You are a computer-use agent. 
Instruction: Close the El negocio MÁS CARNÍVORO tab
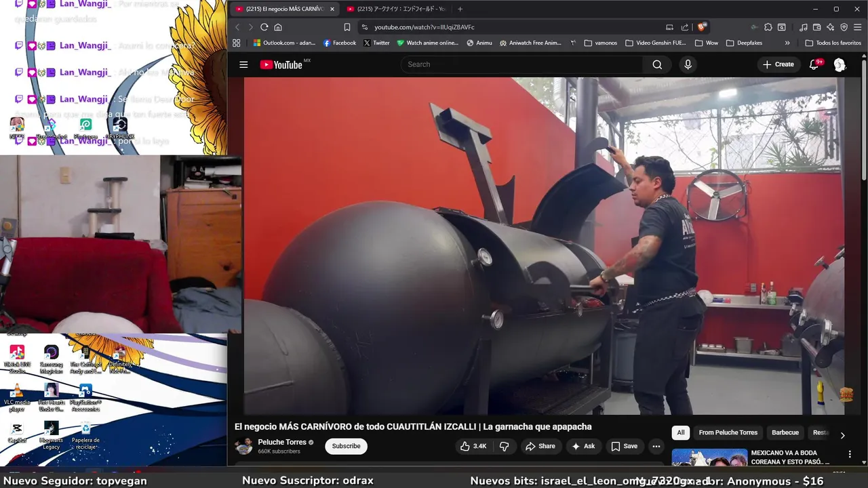point(332,9)
